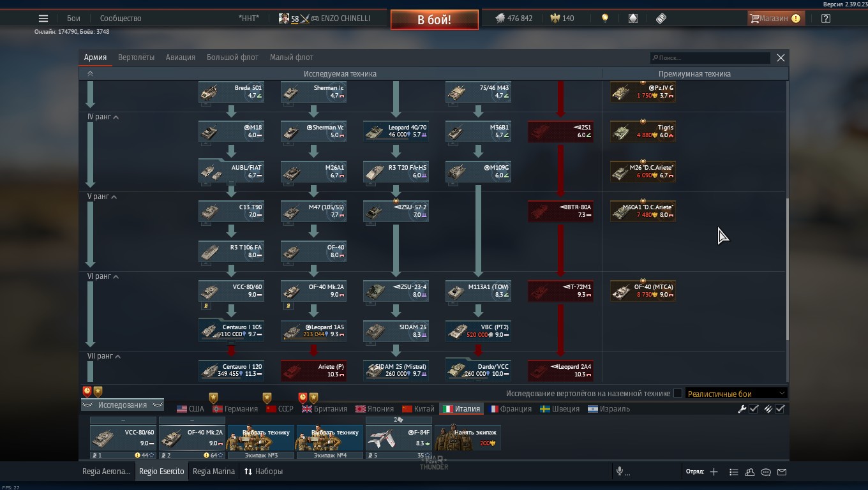This screenshot has height=490, width=868.
Task: Select the Швеция nation
Action: (560, 409)
